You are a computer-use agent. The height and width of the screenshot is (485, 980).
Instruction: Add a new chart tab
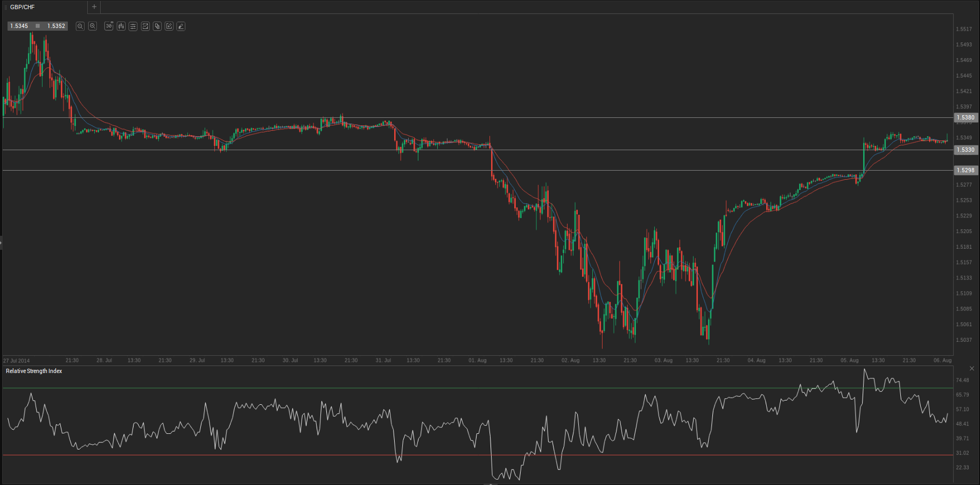pyautogui.click(x=94, y=7)
